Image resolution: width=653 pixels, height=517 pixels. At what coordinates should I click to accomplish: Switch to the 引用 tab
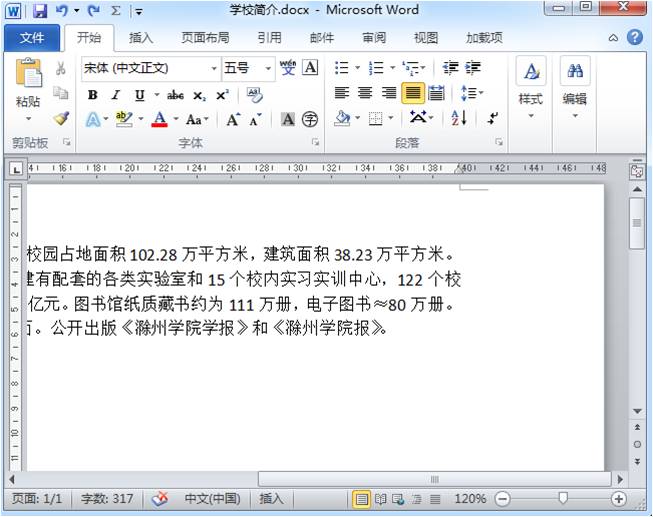[269, 38]
